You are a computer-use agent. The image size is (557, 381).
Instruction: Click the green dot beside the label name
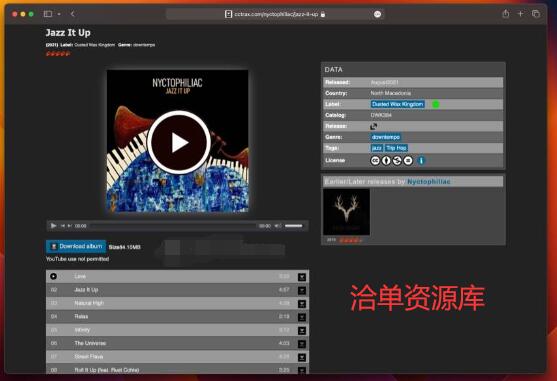[x=436, y=104]
